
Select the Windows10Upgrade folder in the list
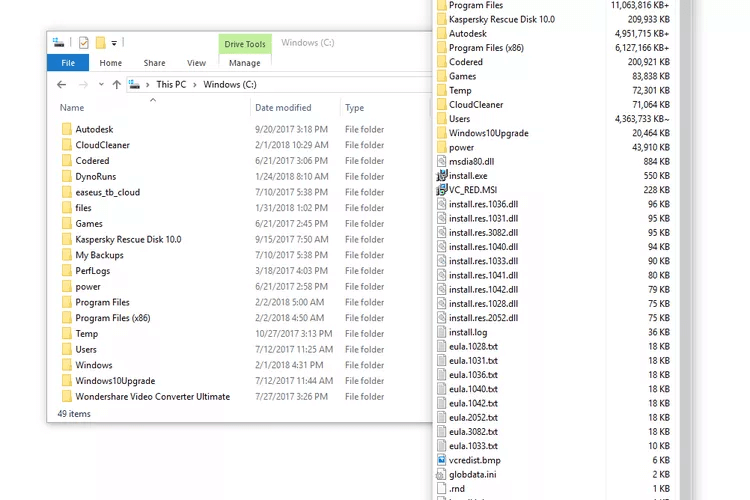click(x=115, y=381)
